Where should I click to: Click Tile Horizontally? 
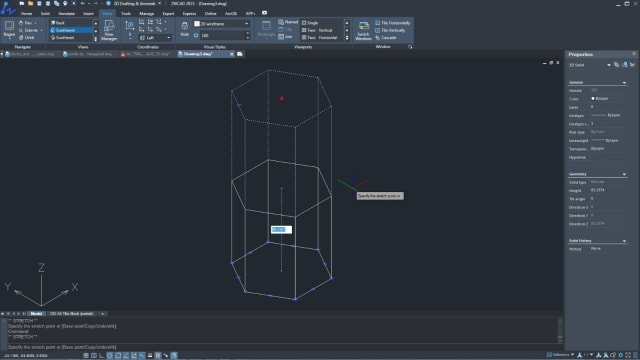pyautogui.click(x=392, y=23)
